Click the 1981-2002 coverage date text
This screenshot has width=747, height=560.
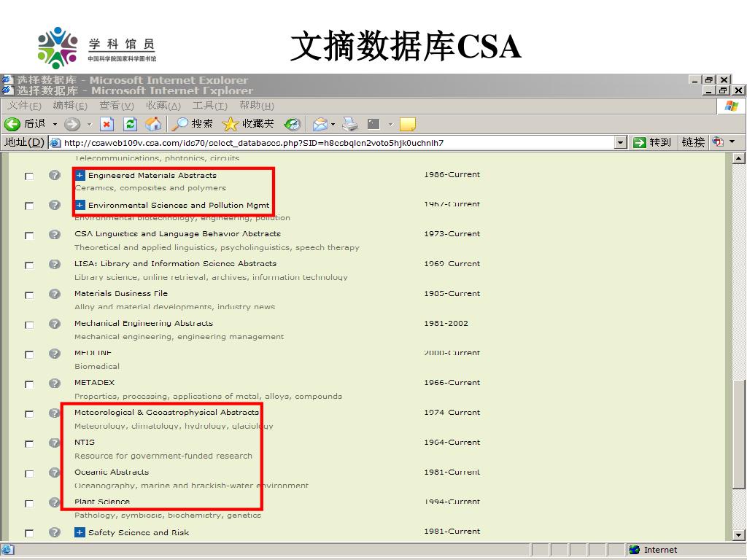point(446,323)
